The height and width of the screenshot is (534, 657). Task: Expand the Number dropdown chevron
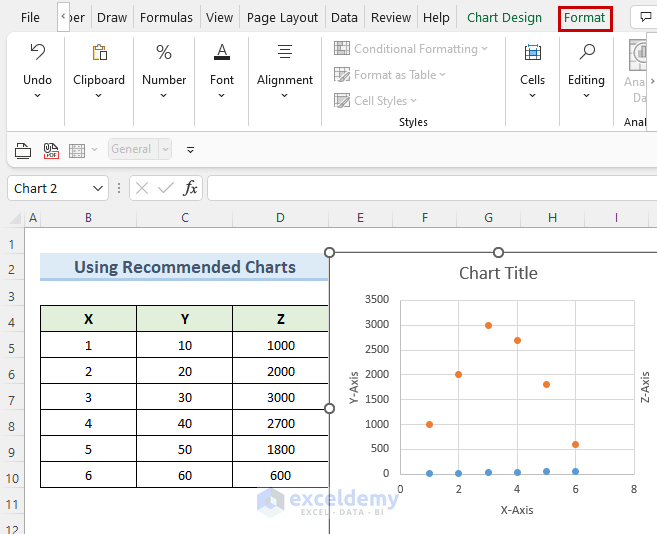163,96
